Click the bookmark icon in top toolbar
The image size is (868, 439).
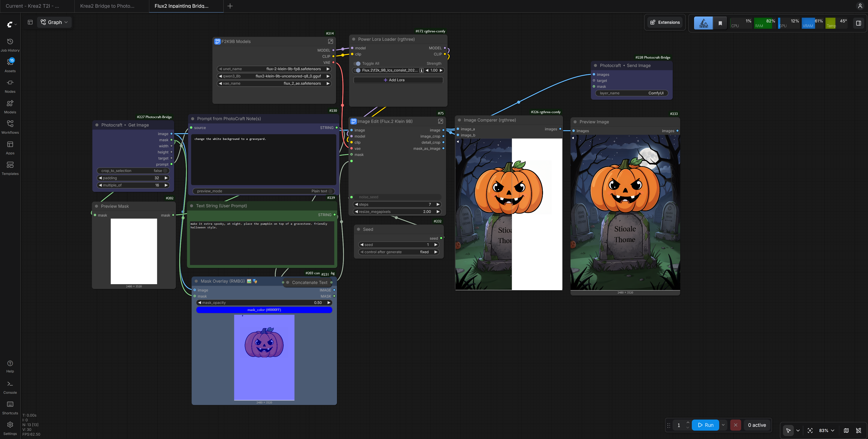click(720, 23)
